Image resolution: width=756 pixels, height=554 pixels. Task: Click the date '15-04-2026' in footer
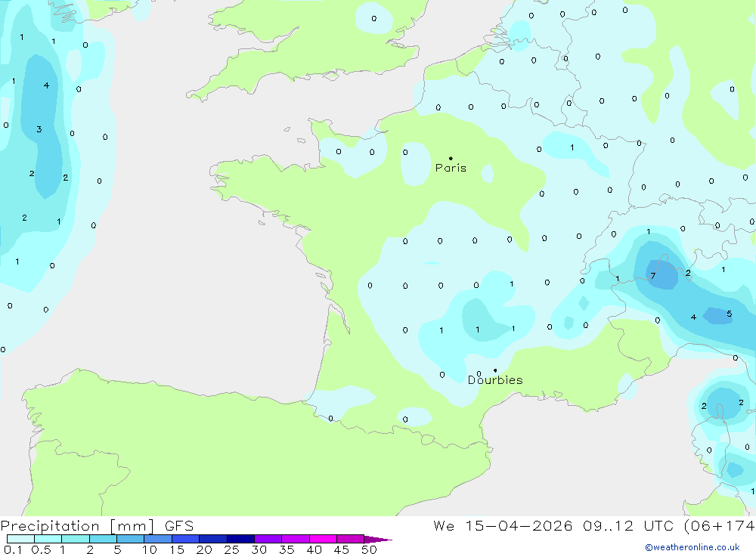tap(519, 526)
